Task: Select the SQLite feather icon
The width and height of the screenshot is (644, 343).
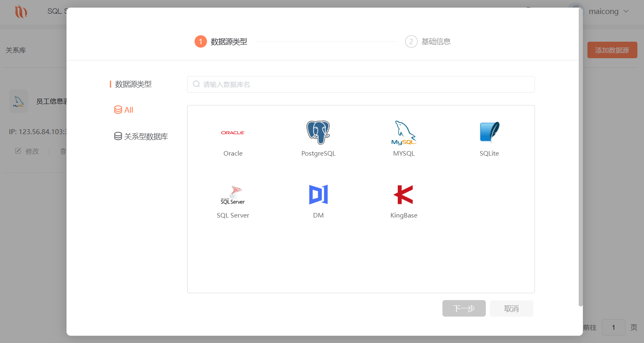Action: coord(490,132)
